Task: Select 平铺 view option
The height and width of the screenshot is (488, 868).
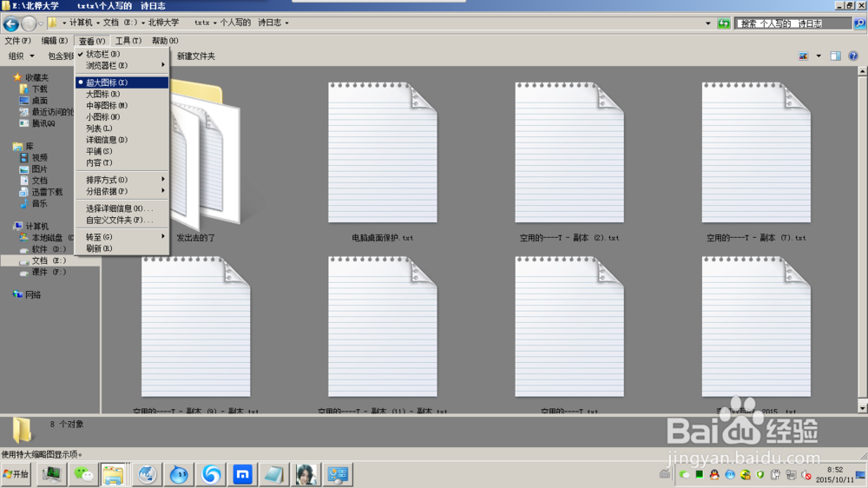Action: [122, 151]
